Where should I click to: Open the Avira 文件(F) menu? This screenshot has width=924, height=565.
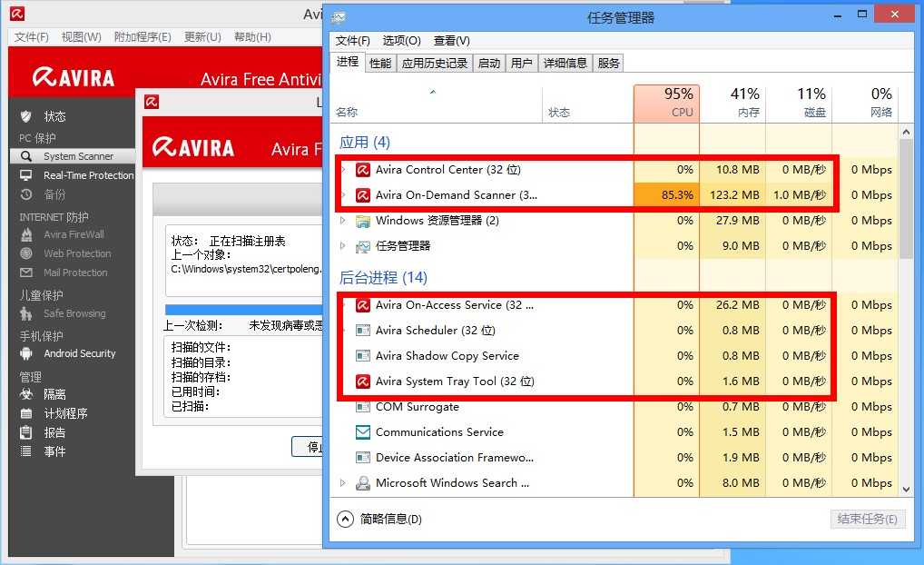click(x=32, y=37)
